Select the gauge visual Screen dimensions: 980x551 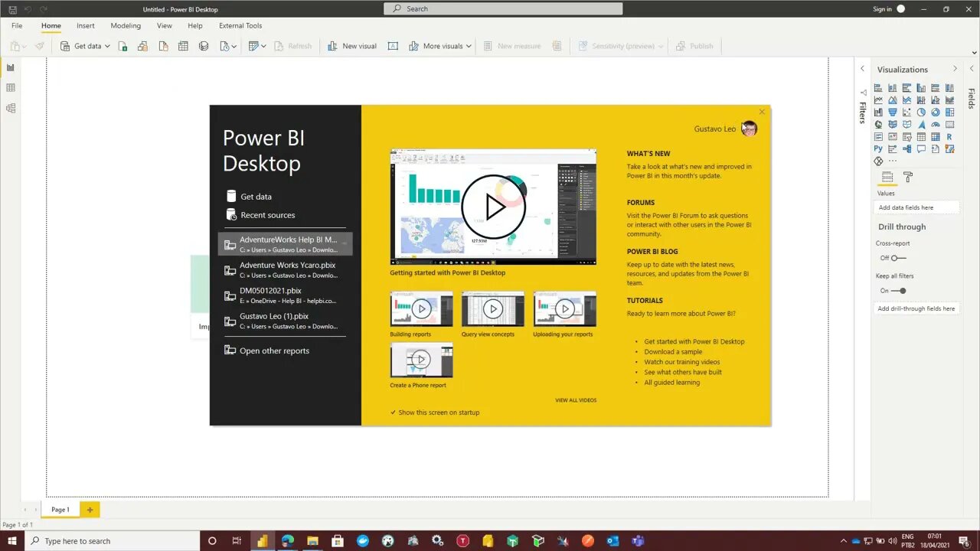pyautogui.click(x=936, y=124)
